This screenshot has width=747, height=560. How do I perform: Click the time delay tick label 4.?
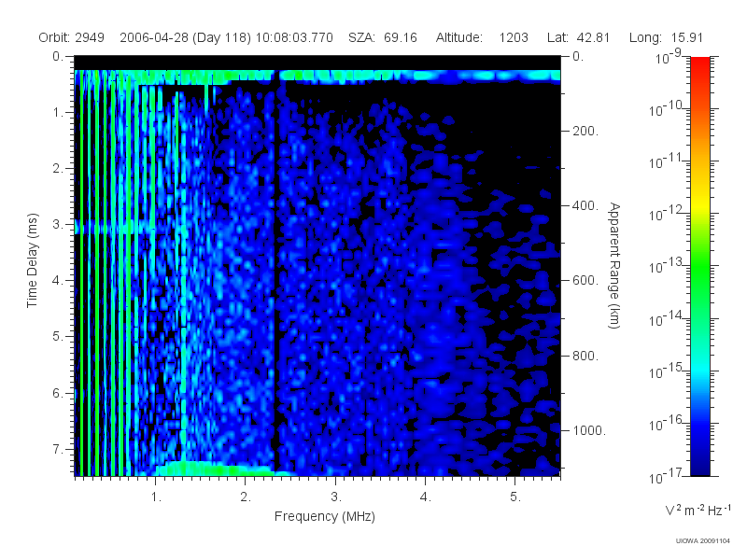[x=58, y=281]
